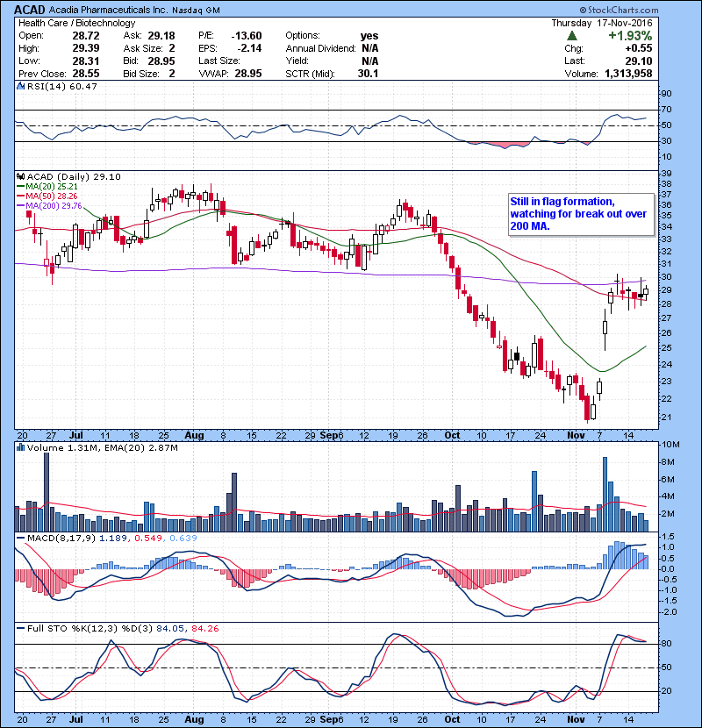Image resolution: width=702 pixels, height=728 pixels.
Task: Select the flag formation annotation text box
Action: pos(580,214)
